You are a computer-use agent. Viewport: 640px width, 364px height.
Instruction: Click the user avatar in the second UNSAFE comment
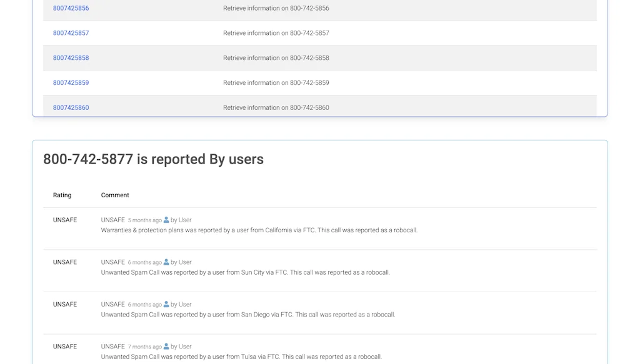coord(166,262)
